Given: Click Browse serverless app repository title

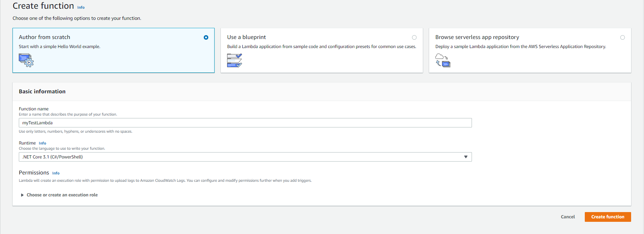Looking at the screenshot, I should click(477, 37).
